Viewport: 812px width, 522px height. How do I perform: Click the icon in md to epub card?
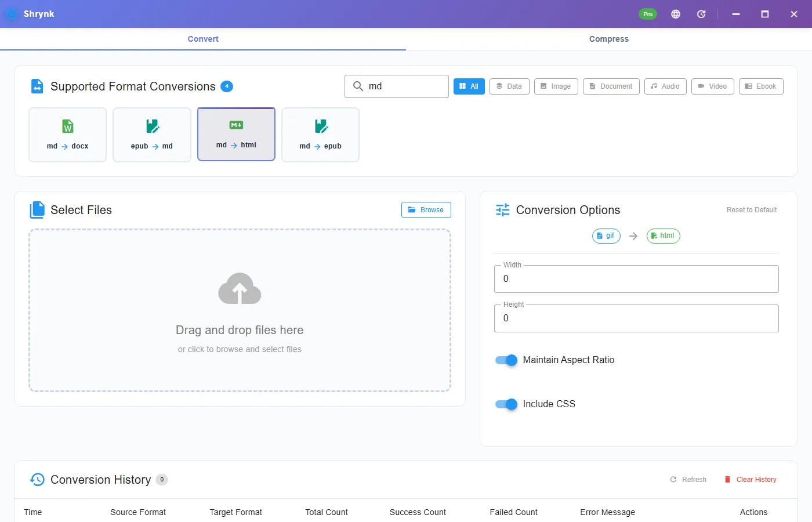(x=321, y=126)
